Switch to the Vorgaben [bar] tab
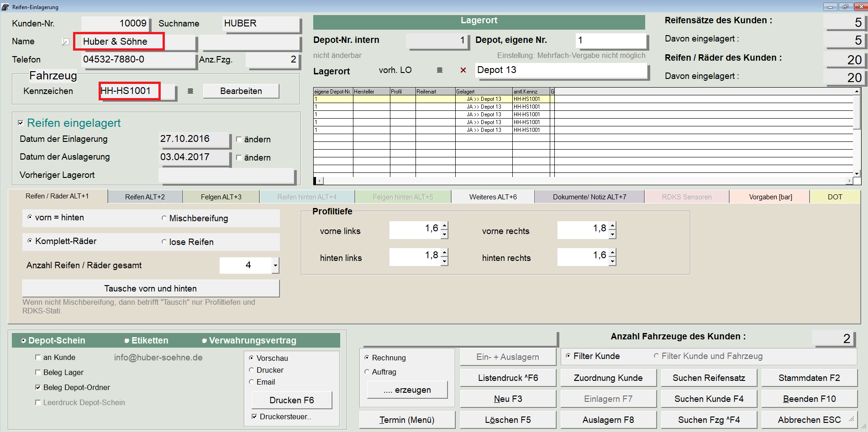The width and height of the screenshot is (868, 432). [x=770, y=197]
